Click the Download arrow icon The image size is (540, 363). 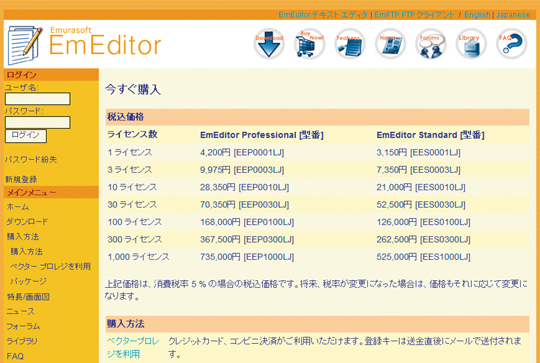pyautogui.click(x=269, y=44)
